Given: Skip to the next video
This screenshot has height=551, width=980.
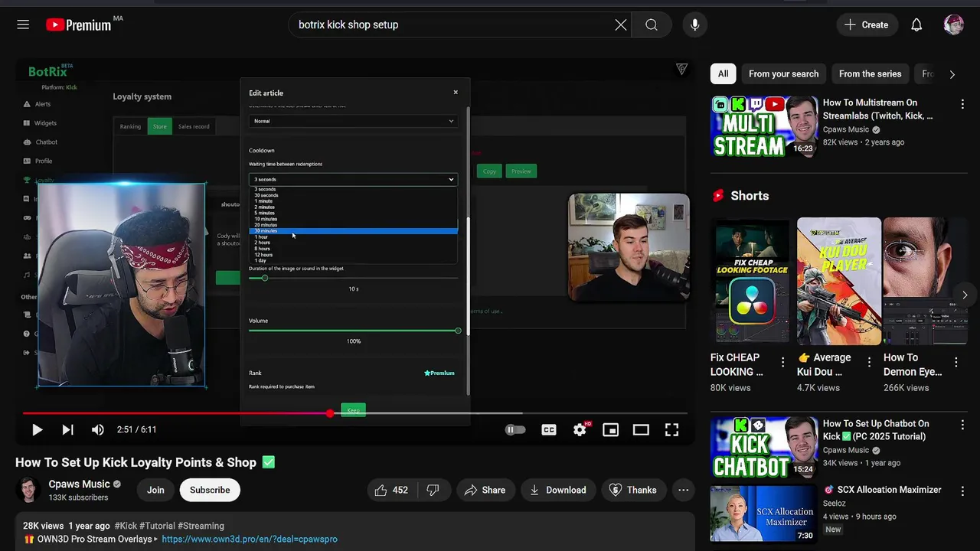Looking at the screenshot, I should click(x=67, y=430).
